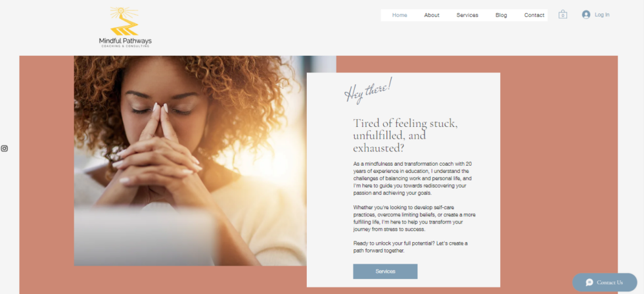Image resolution: width=644 pixels, height=294 pixels.
Task: Click the 'Hey there!' script heading
Action: (x=369, y=91)
